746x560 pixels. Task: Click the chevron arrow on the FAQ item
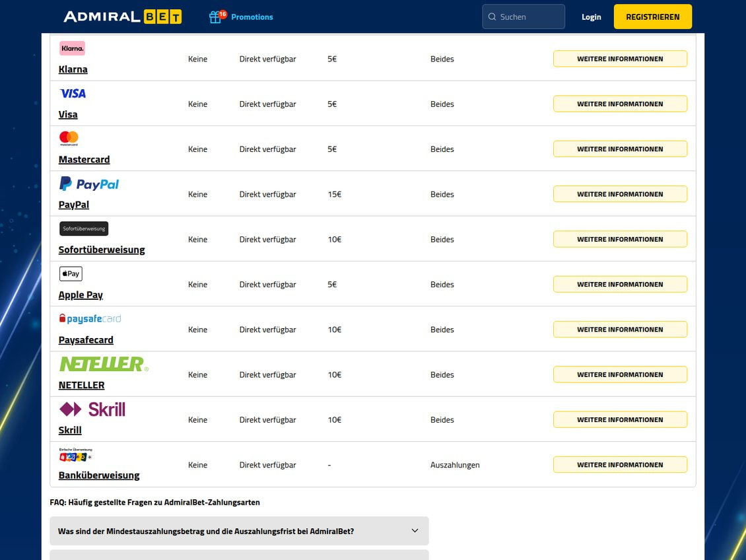415,530
